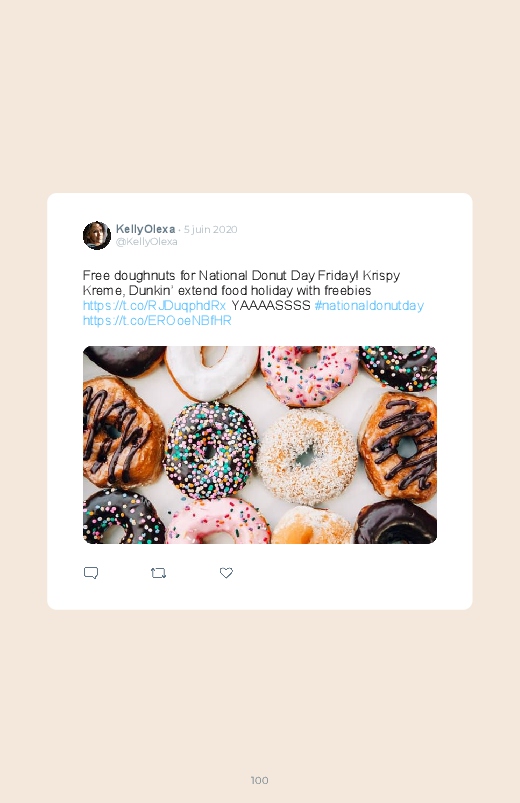Open the t.co/EROoeNBfHR link
The width and height of the screenshot is (520, 803).
[157, 321]
